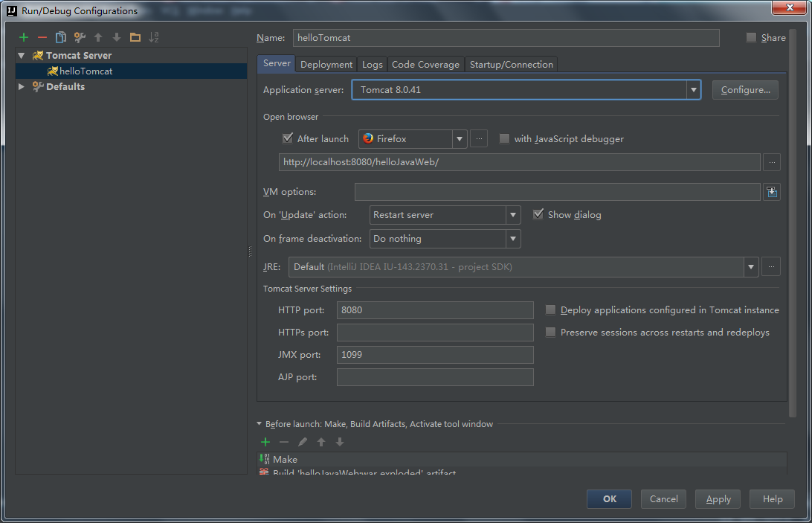The image size is (812, 523).
Task: Enable with JavaScript debugger
Action: 504,138
